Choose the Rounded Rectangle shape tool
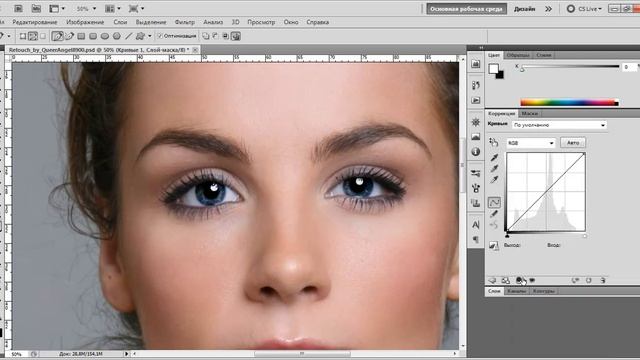Image resolution: width=640 pixels, height=360 pixels. click(93, 36)
